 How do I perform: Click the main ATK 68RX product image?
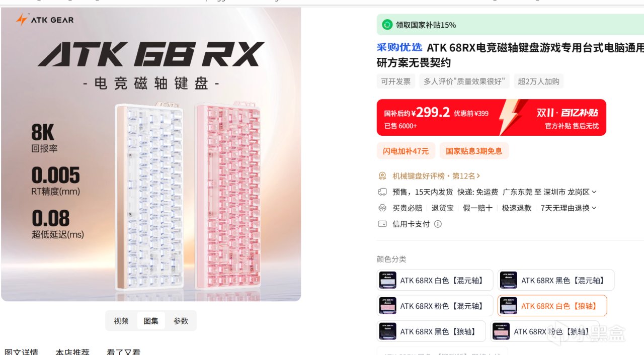[151, 154]
